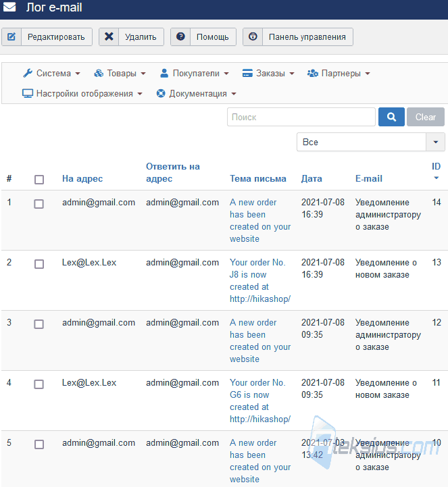The image size is (448, 487).
Task: Click the Редактировать button
Action: [x=47, y=37]
